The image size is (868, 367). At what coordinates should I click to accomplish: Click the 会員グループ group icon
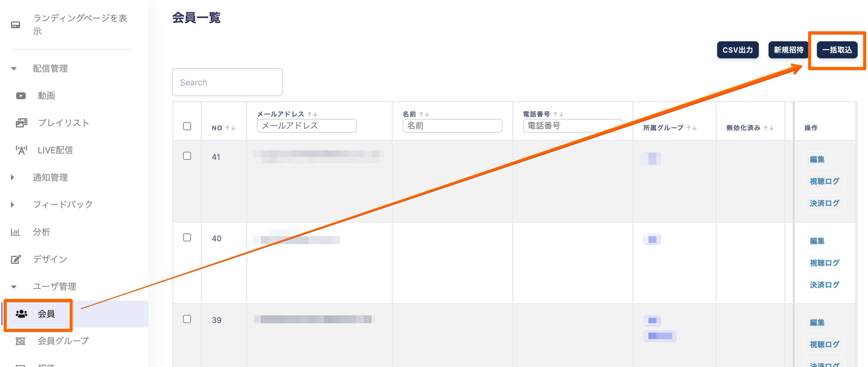pyautogui.click(x=20, y=341)
